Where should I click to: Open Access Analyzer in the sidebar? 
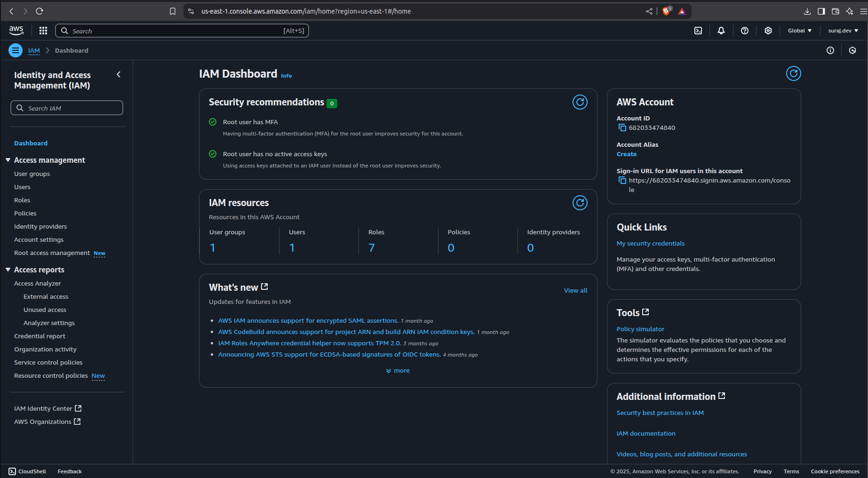38,283
